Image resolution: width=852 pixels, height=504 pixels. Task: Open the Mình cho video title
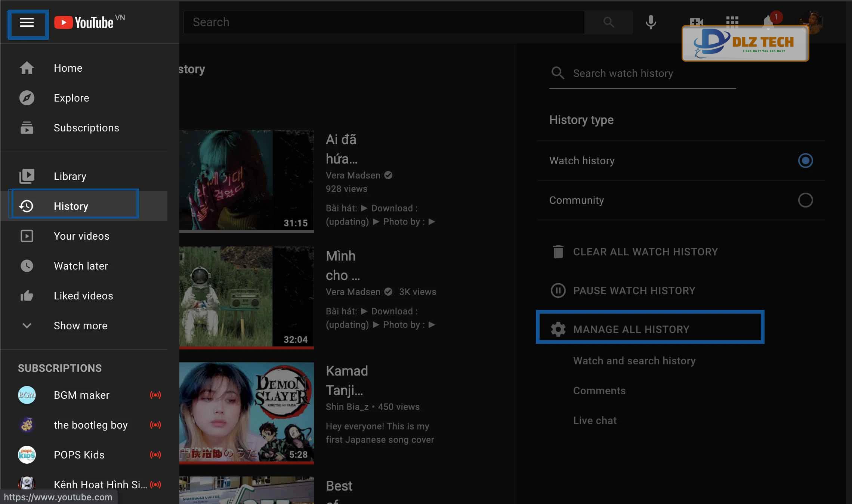[343, 266]
